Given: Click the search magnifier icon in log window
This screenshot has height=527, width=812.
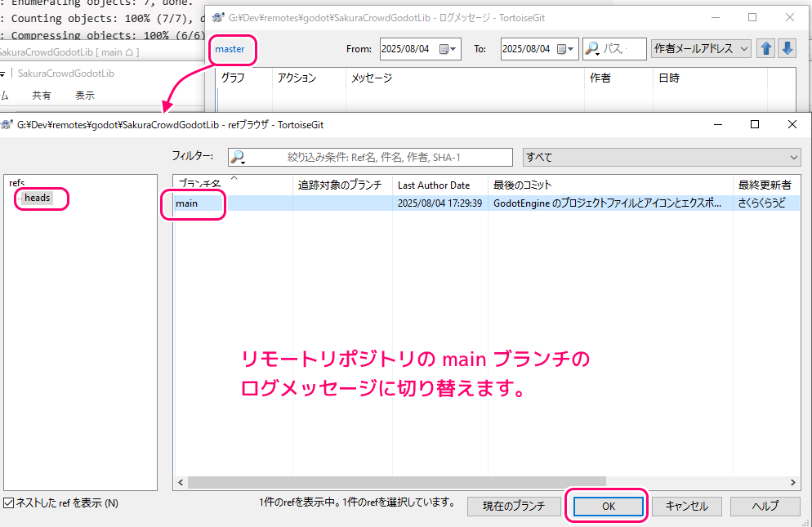Looking at the screenshot, I should (592, 49).
